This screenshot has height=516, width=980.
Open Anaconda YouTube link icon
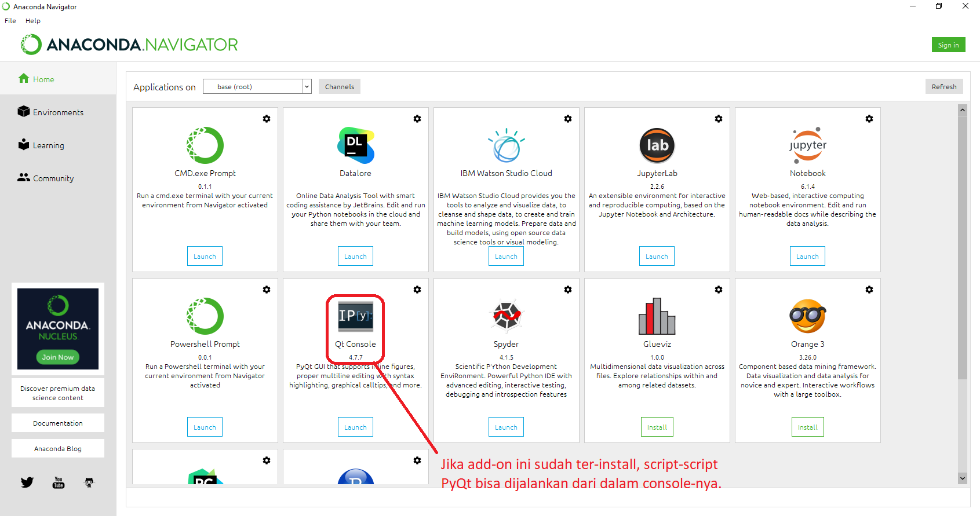59,482
